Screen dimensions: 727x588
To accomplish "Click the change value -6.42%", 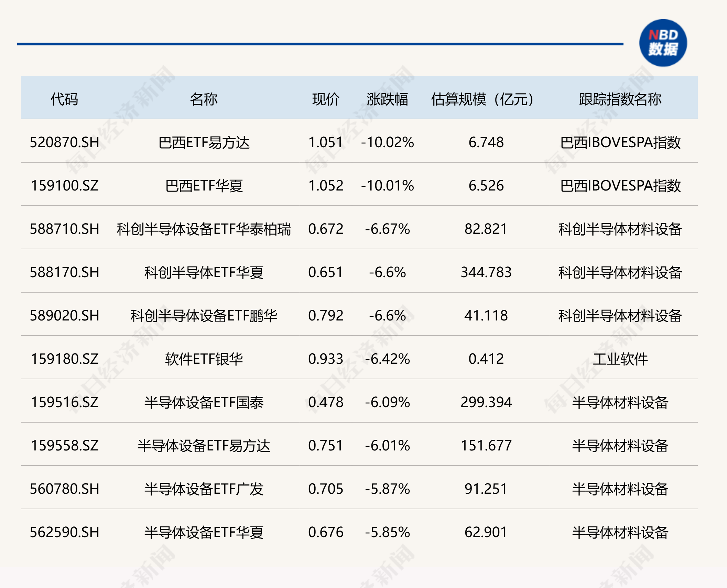I will pos(387,359).
